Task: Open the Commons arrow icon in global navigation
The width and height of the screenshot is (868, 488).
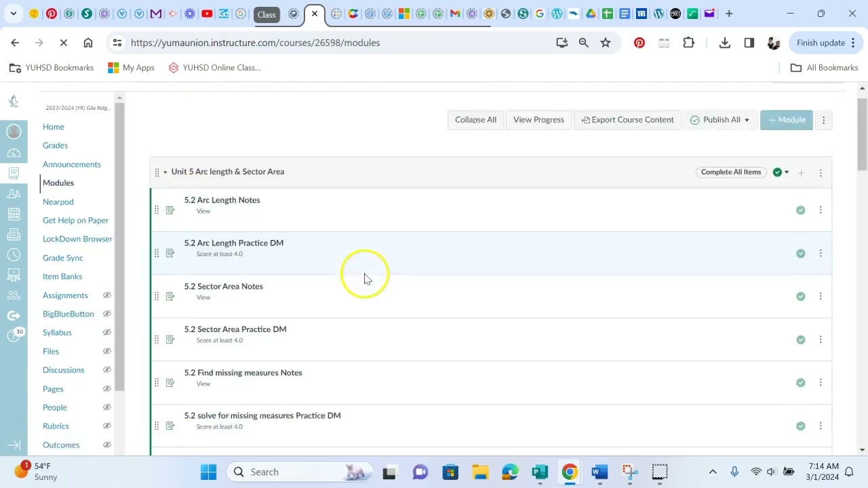Action: [x=14, y=315]
